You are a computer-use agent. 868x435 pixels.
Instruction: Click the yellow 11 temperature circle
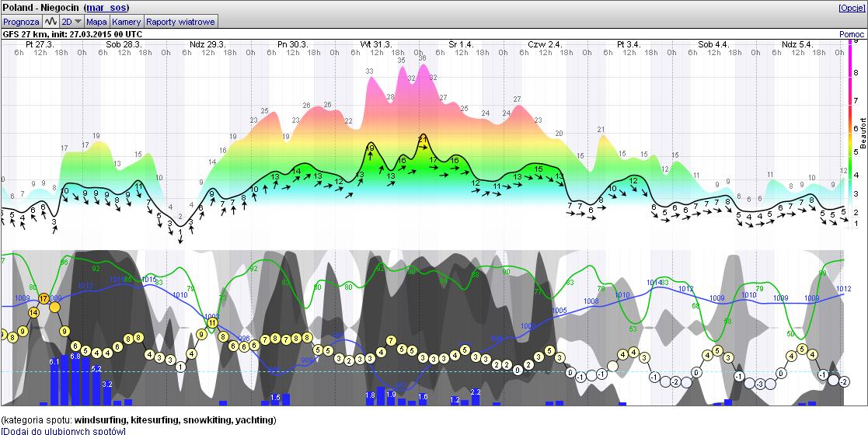click(x=212, y=322)
